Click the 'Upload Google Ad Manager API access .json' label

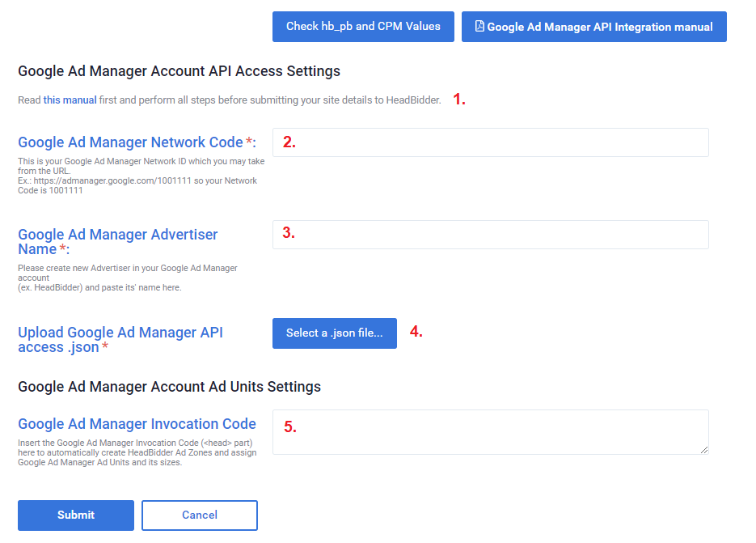[x=120, y=339]
